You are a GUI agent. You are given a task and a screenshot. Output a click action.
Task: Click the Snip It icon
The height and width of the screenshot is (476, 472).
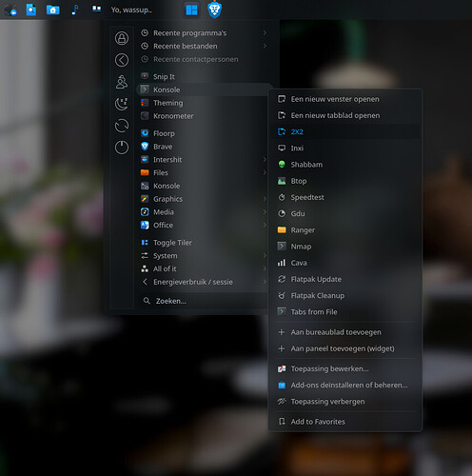click(145, 76)
